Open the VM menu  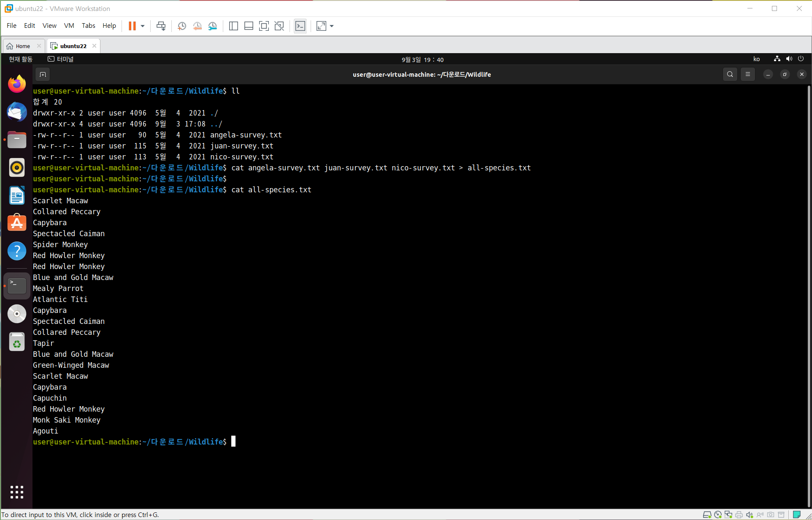coord(69,26)
